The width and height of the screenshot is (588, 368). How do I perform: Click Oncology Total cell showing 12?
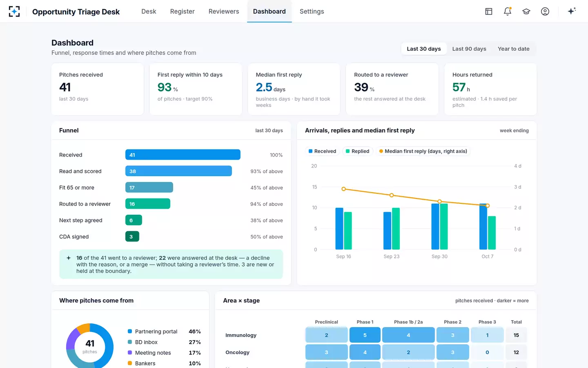pos(516,352)
